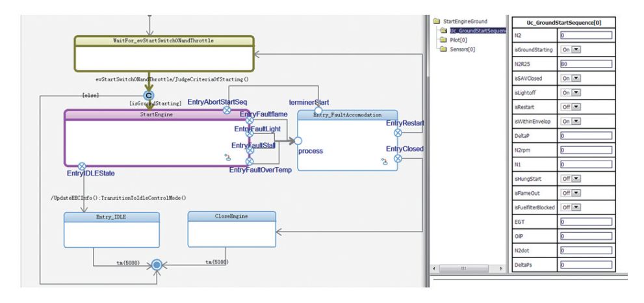Click the UpdateEECInfo transition action label
This screenshot has width=644, height=303.
(118, 198)
